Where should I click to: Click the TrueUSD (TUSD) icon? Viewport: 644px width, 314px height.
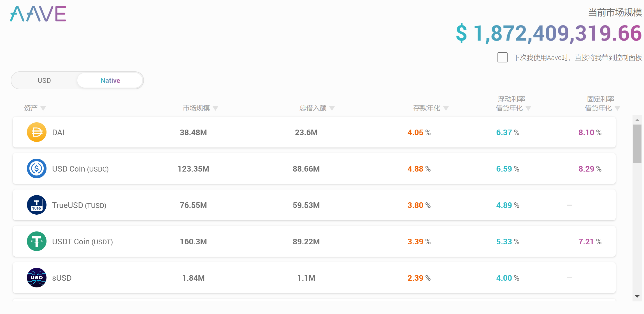point(37,205)
